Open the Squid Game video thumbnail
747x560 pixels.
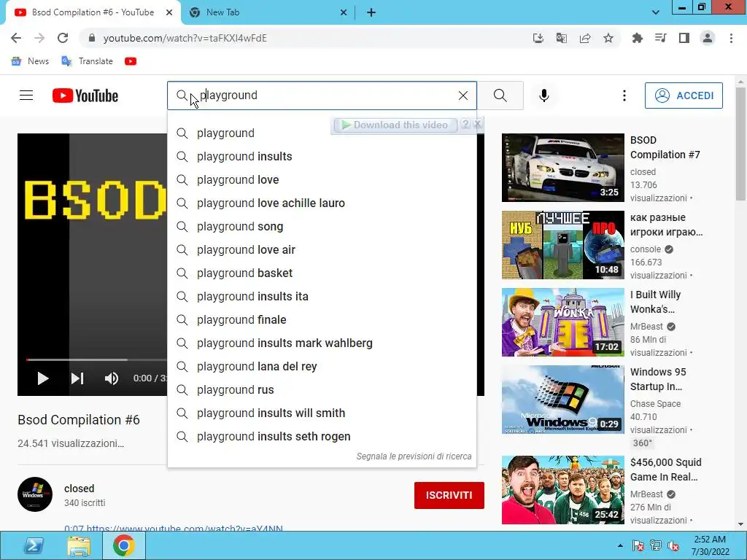562,489
